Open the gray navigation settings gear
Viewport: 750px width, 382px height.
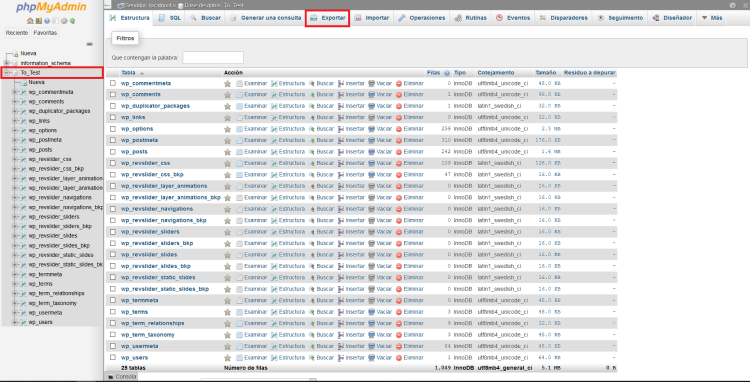tap(64, 21)
